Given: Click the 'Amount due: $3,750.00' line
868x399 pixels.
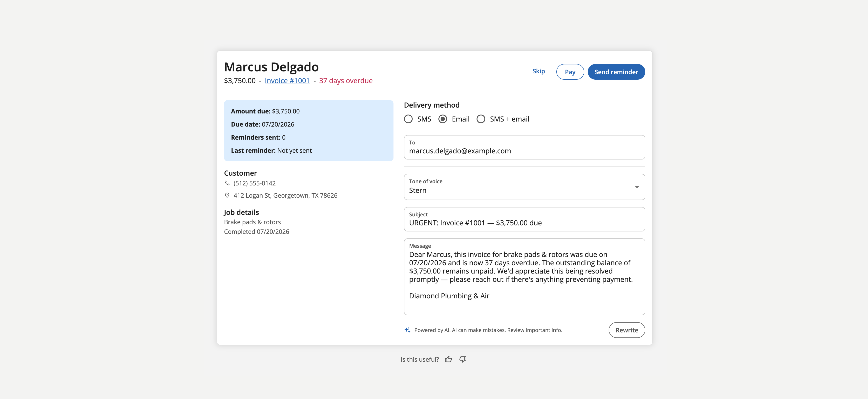Looking at the screenshot, I should coord(265,111).
